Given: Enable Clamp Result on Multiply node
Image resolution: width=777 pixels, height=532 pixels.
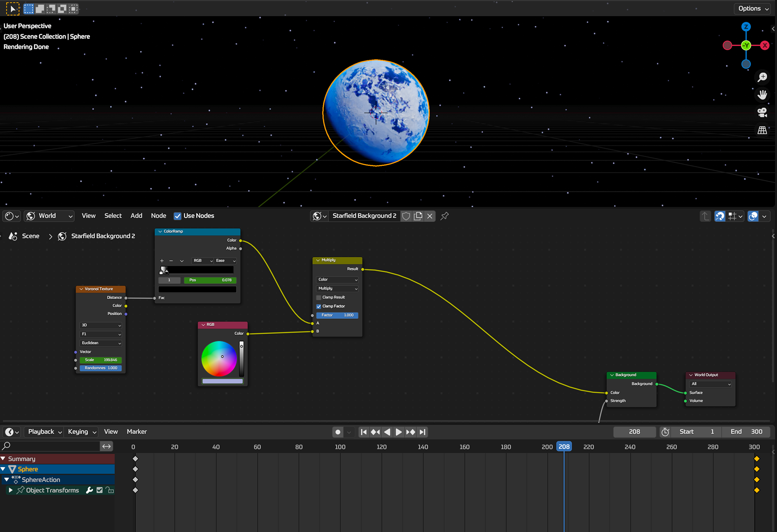Looking at the screenshot, I should pyautogui.click(x=318, y=297).
